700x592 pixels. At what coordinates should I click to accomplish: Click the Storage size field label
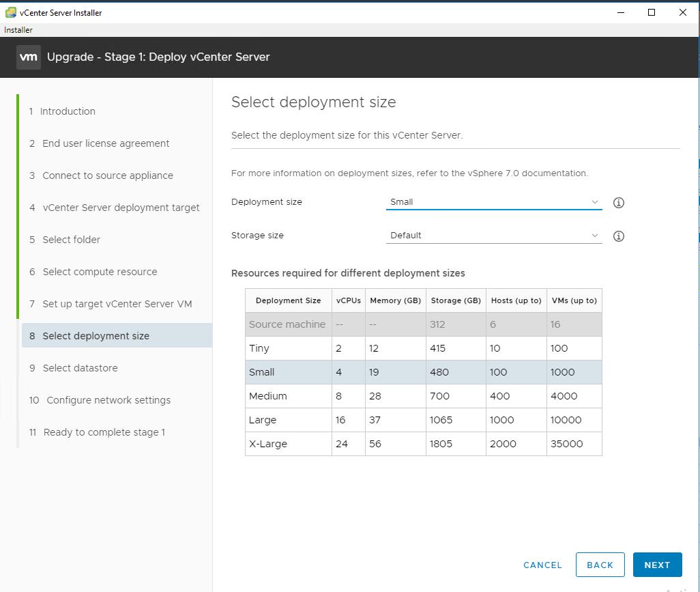257,236
